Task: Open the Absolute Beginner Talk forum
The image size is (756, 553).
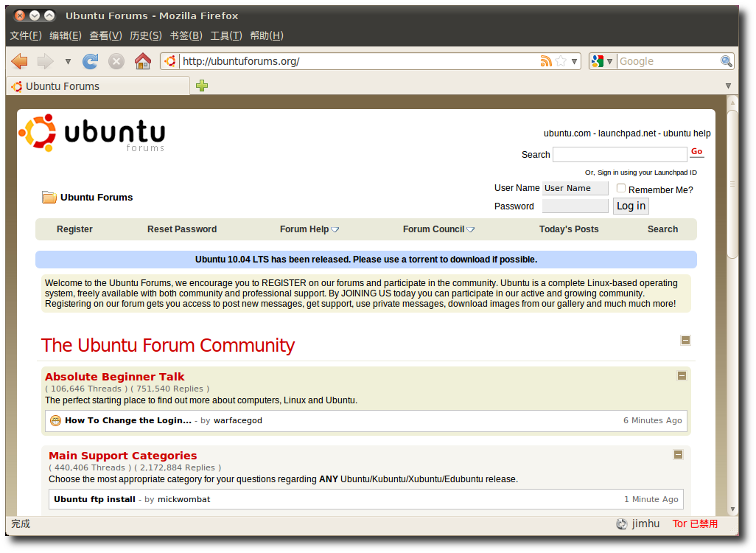Action: (x=115, y=377)
